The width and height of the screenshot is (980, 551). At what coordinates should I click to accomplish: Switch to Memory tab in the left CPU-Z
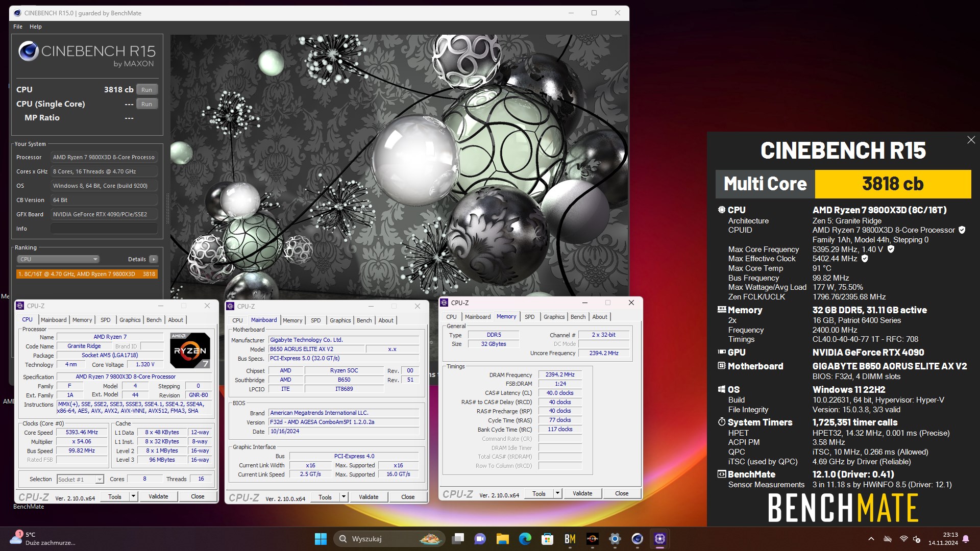pos(82,320)
